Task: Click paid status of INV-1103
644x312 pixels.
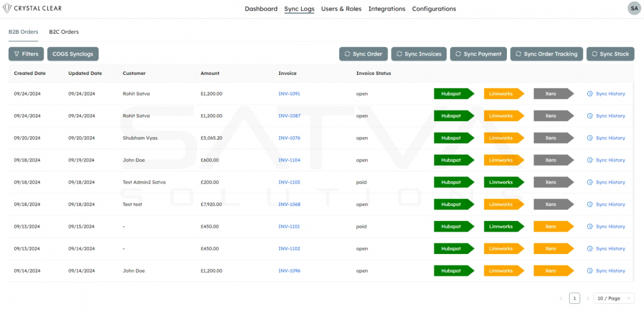Action: point(362,182)
